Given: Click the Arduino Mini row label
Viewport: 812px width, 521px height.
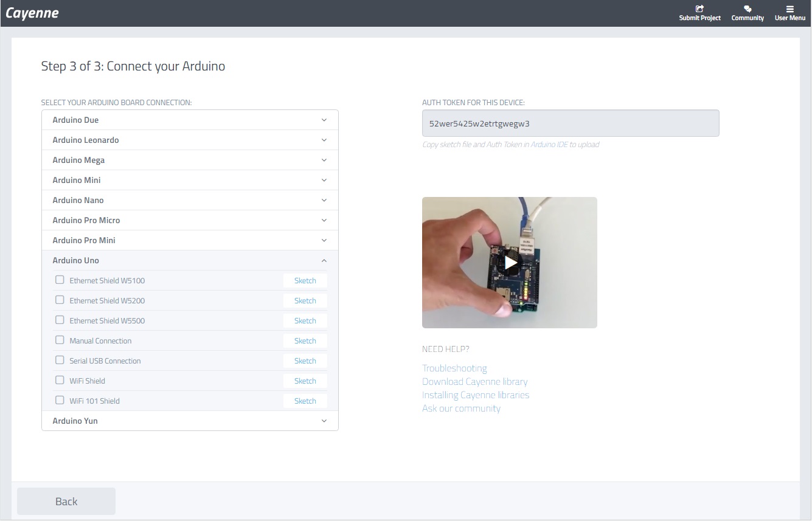Looking at the screenshot, I should click(77, 180).
